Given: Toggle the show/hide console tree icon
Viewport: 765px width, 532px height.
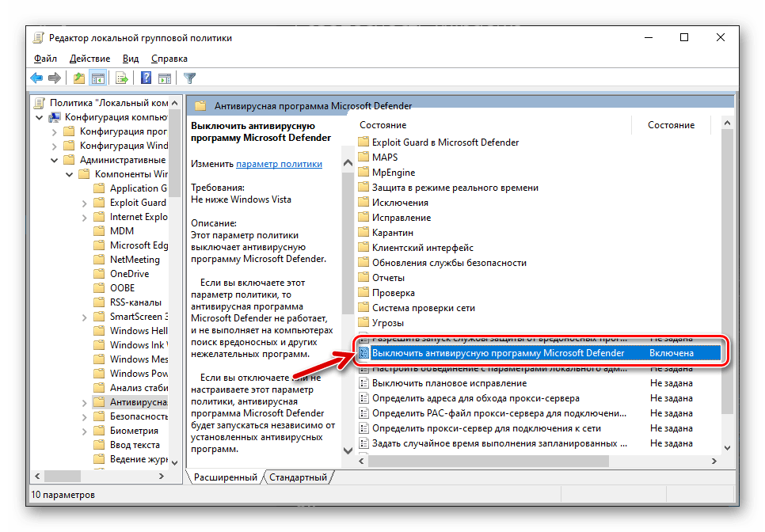Looking at the screenshot, I should [98, 78].
